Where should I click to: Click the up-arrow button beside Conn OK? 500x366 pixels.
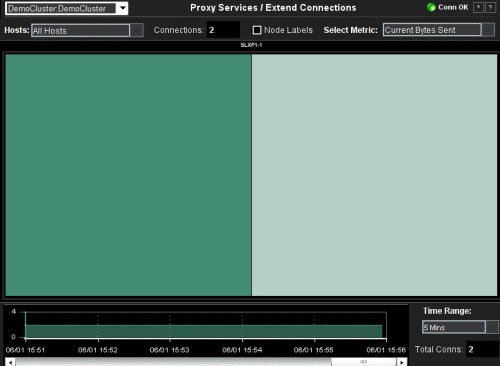(x=478, y=7)
